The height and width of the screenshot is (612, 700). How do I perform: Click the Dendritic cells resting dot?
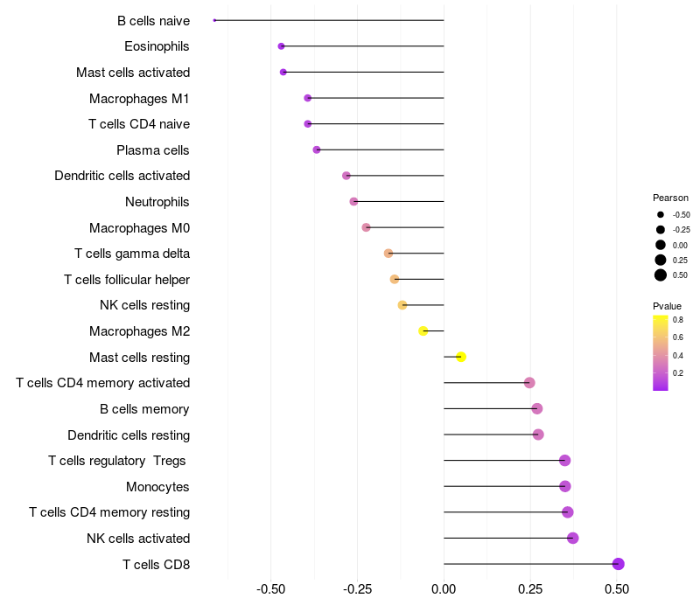(x=538, y=435)
